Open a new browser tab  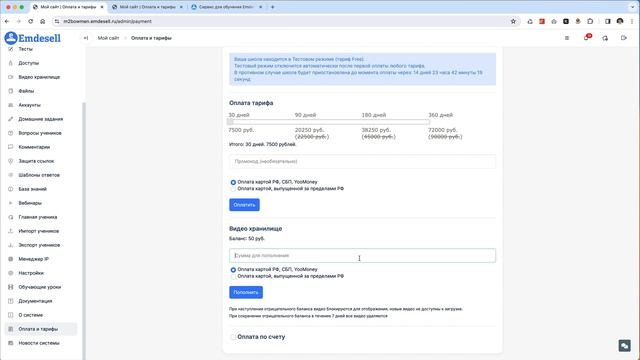(x=273, y=7)
